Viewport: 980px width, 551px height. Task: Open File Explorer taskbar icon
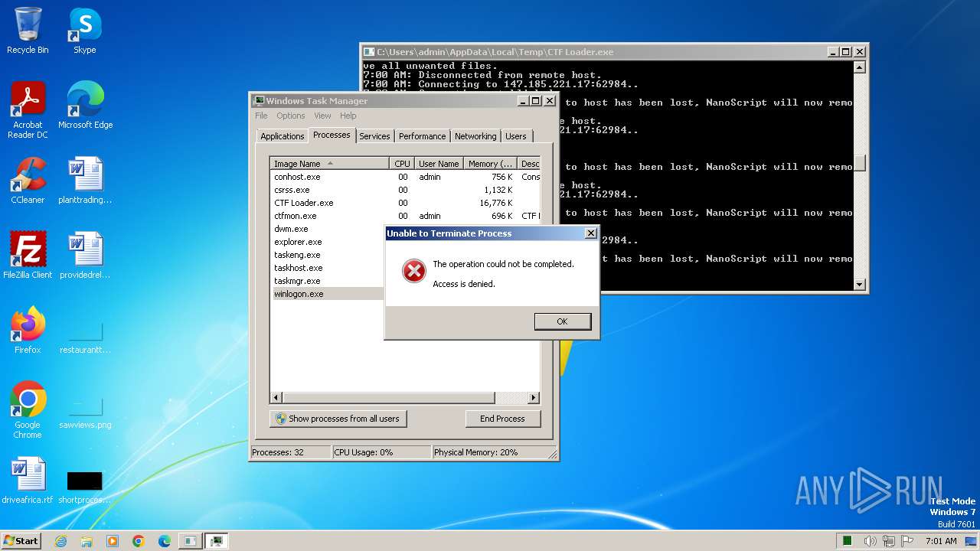tap(87, 541)
